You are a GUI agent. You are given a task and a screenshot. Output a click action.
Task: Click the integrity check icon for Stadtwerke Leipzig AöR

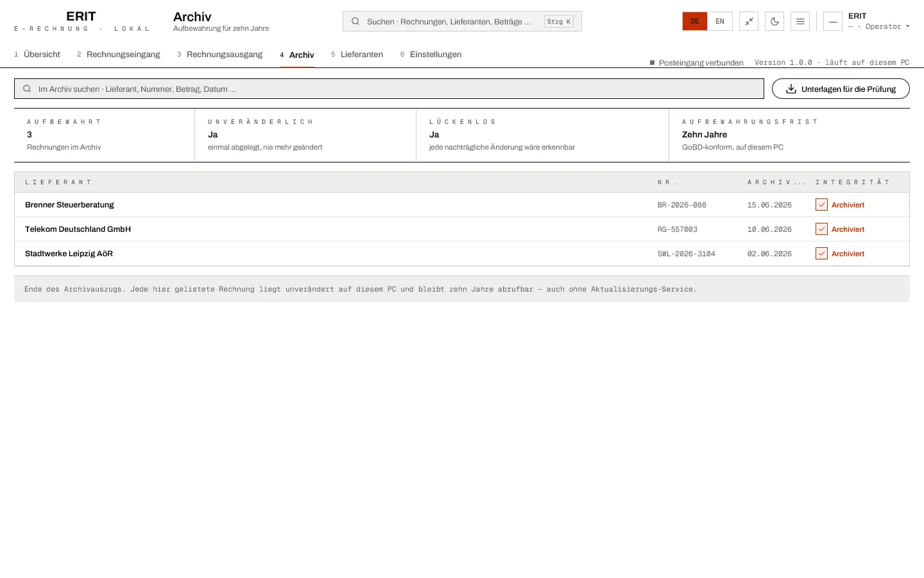click(x=821, y=254)
